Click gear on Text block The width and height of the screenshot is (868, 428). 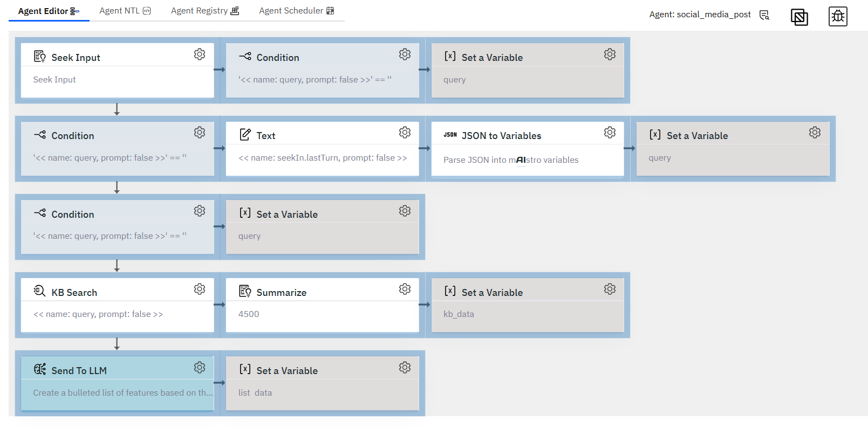[405, 133]
